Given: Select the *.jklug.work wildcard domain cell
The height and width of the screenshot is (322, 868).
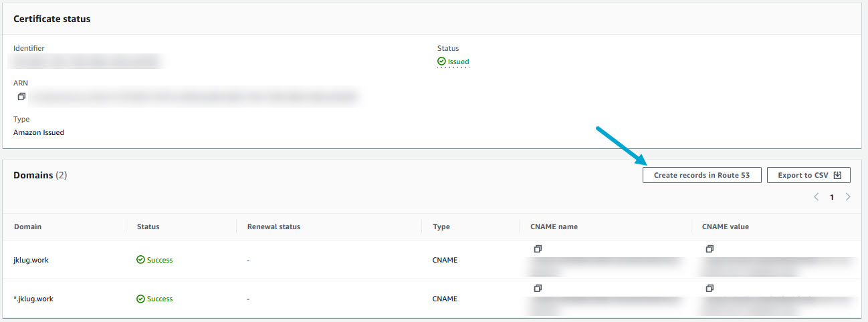Looking at the screenshot, I should pos(33,299).
